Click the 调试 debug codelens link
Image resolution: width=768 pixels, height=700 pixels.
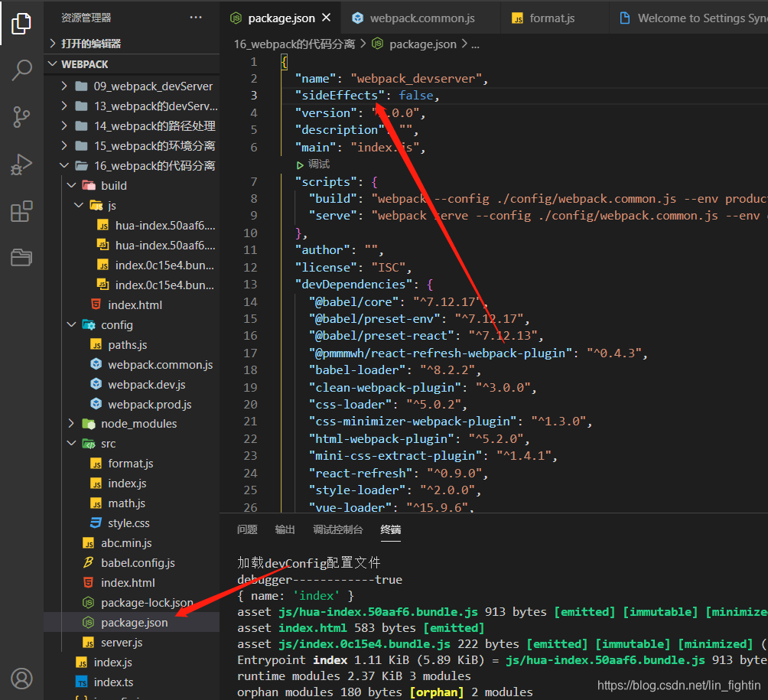(x=313, y=164)
